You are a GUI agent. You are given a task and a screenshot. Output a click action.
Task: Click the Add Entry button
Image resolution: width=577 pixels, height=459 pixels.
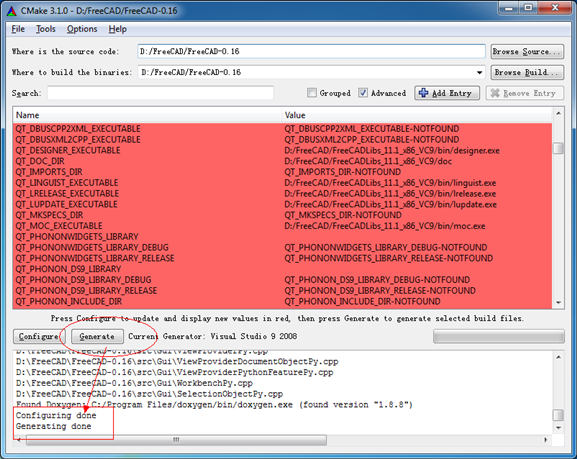[447, 93]
